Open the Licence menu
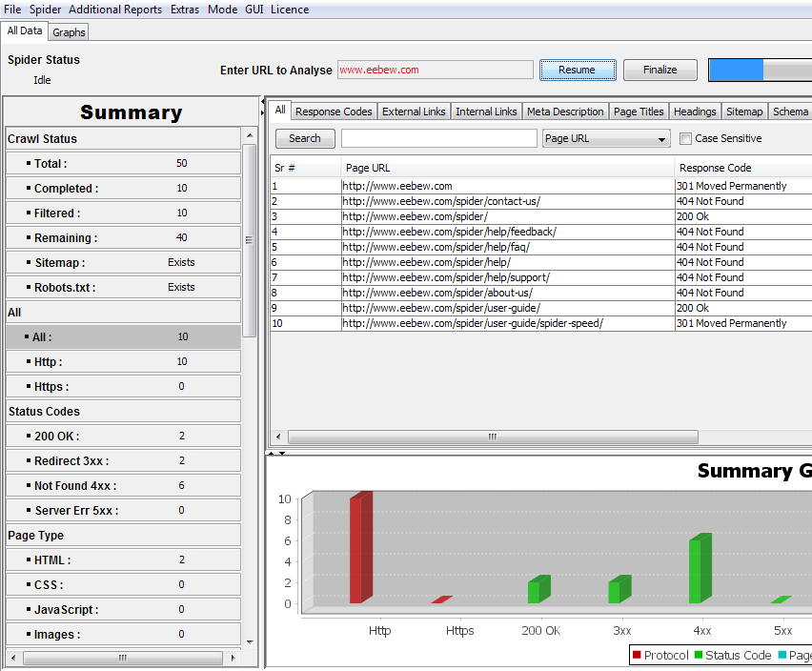The height and width of the screenshot is (671, 812). point(290,10)
